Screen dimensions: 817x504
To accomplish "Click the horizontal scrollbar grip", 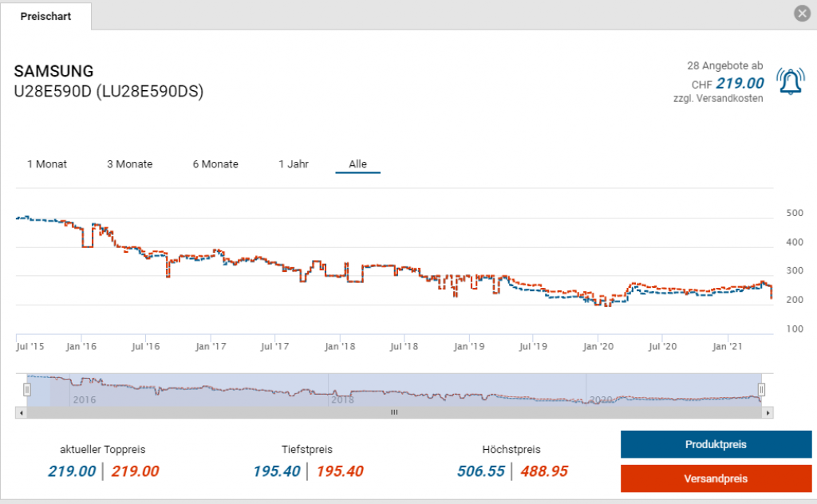I will pyautogui.click(x=393, y=413).
